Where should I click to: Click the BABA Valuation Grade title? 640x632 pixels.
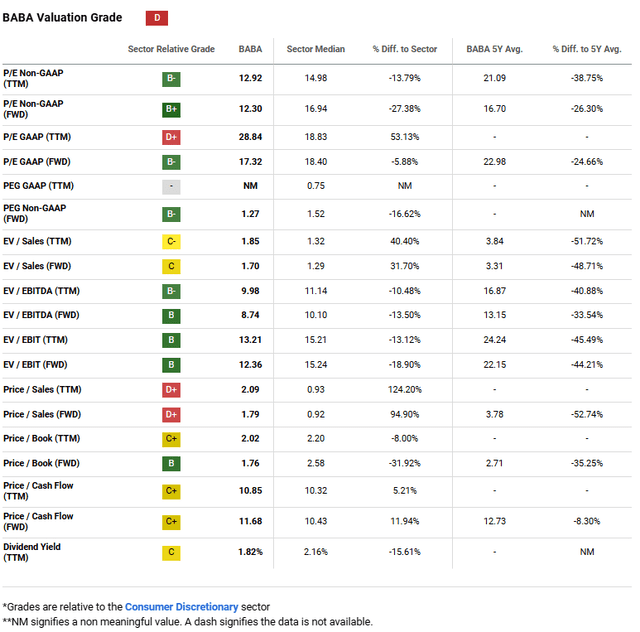(62, 18)
